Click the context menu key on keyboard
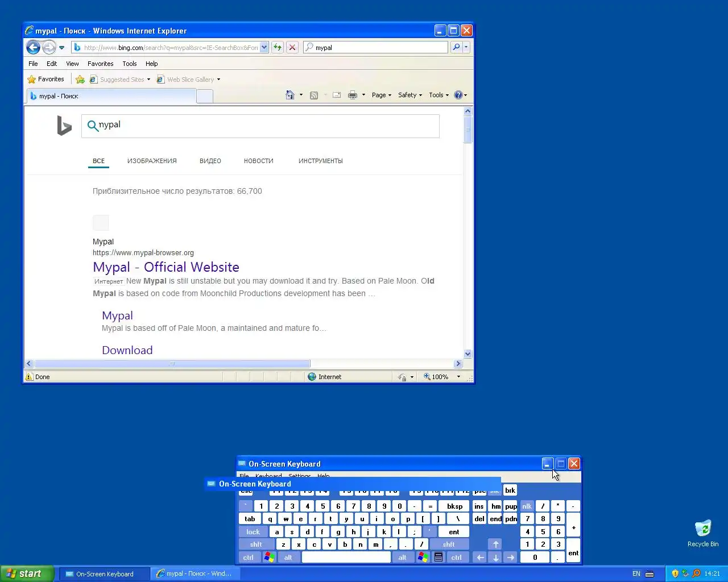 click(439, 557)
